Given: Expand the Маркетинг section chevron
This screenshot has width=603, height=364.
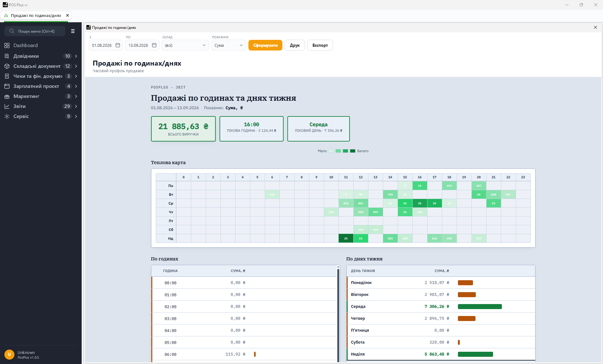Looking at the screenshot, I should pos(76,96).
